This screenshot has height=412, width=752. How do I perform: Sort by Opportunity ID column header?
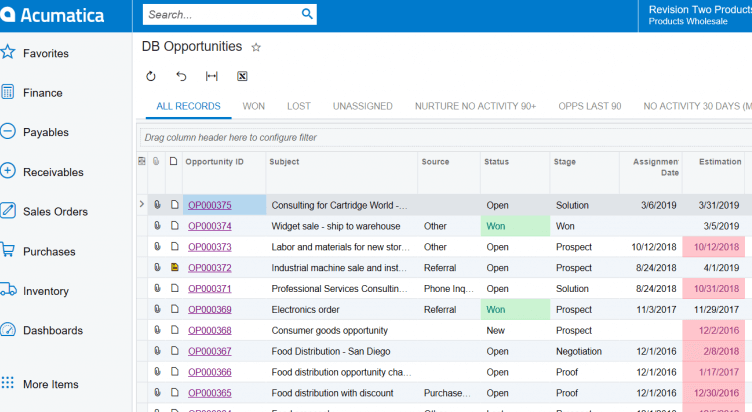pyautogui.click(x=214, y=162)
